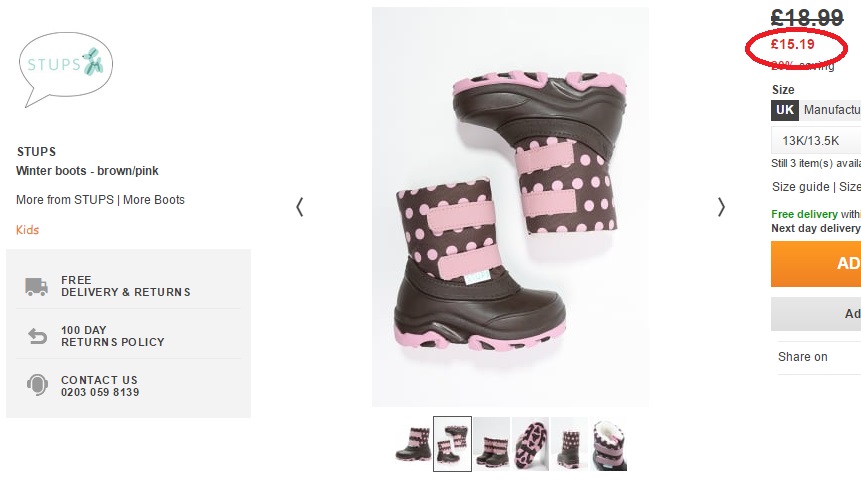Click the STUPS speech bubble logo

click(x=65, y=69)
